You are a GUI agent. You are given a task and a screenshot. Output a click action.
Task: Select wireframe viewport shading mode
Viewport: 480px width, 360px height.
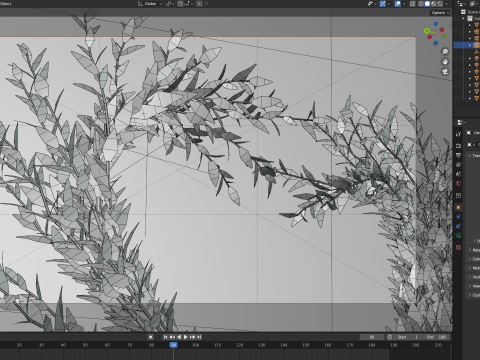pyautogui.click(x=421, y=4)
